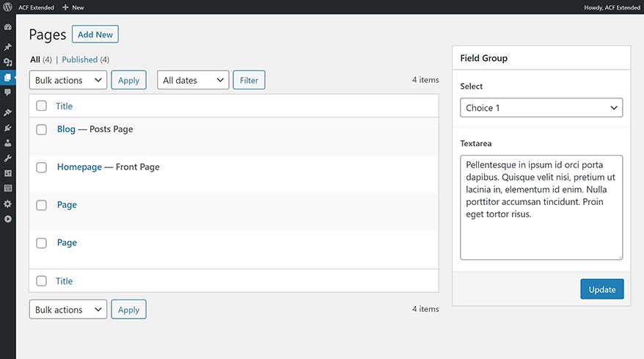This screenshot has width=644, height=359.
Task: Open the top Bulk actions dropdown
Action: click(x=68, y=80)
